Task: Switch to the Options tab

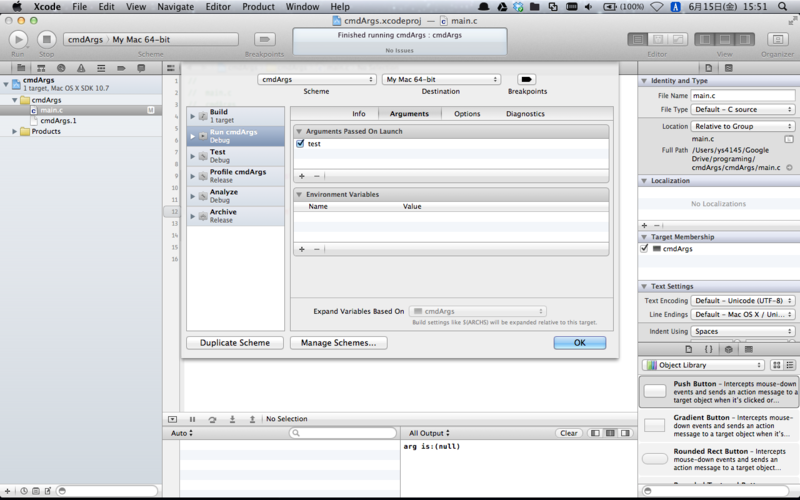Action: (467, 114)
